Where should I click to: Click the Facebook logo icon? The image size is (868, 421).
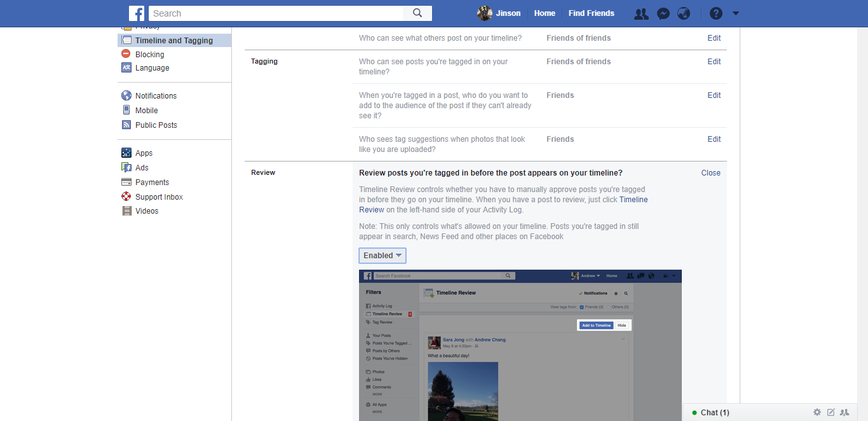coord(137,13)
